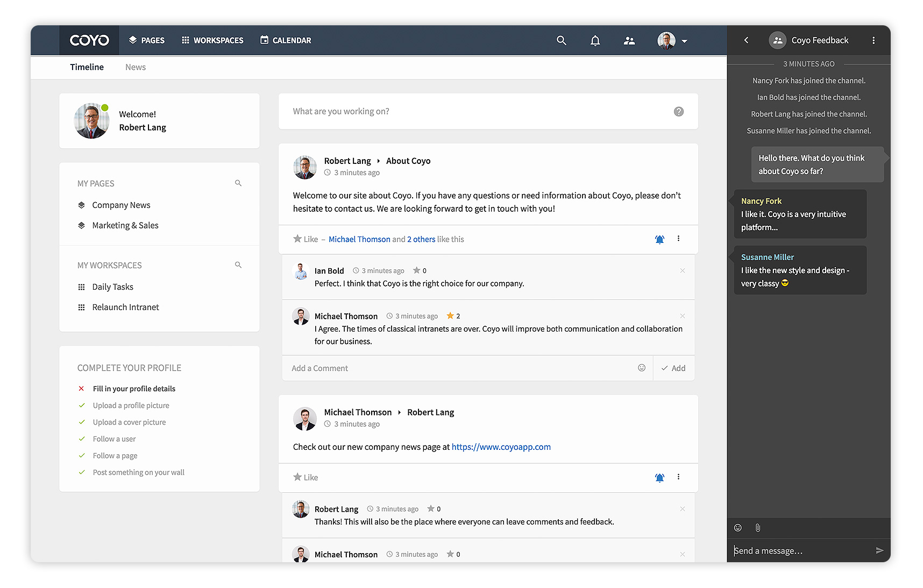Remove Robert Lang's 'Thanks!' comment

click(682, 509)
